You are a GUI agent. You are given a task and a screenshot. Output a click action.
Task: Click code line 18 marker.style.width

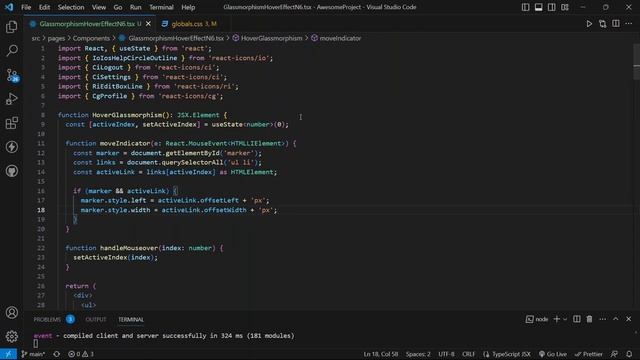[x=179, y=210]
